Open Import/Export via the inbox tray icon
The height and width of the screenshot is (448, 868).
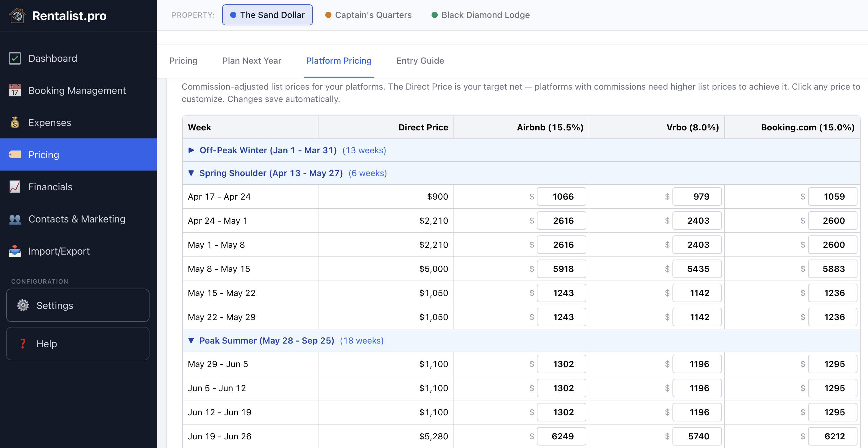[x=15, y=251]
